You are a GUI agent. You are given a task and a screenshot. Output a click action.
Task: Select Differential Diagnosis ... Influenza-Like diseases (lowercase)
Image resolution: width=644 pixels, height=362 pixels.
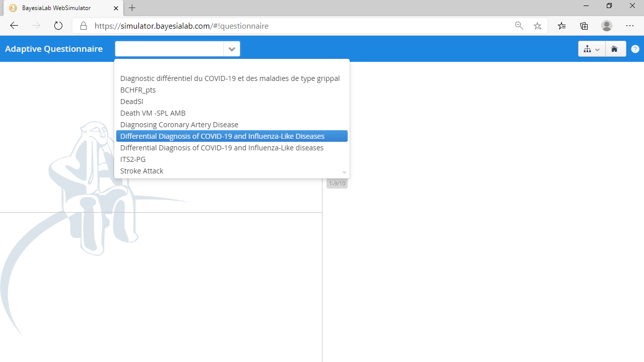point(232,148)
